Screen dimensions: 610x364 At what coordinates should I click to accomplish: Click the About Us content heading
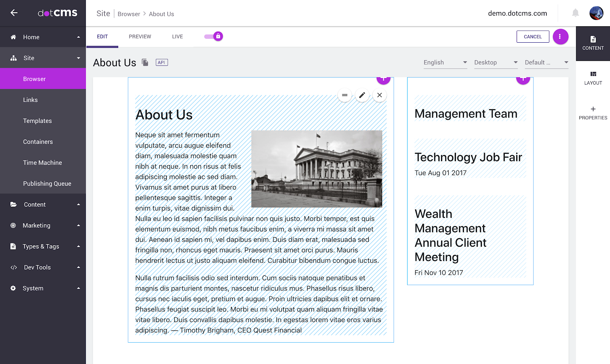(164, 115)
